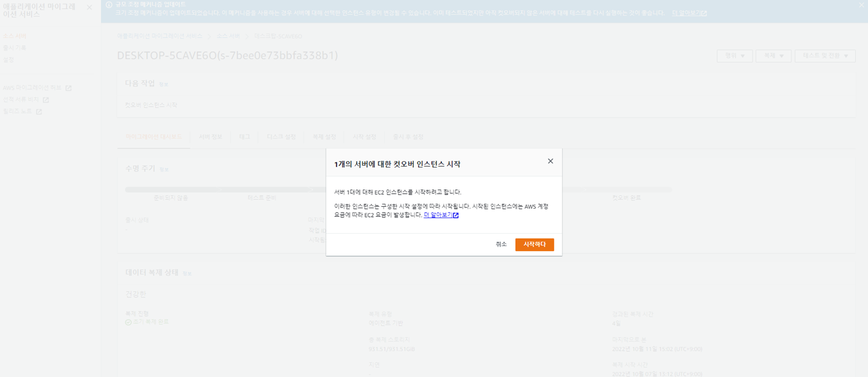
Task: Expand the 복제 dropdown
Action: tap(773, 56)
